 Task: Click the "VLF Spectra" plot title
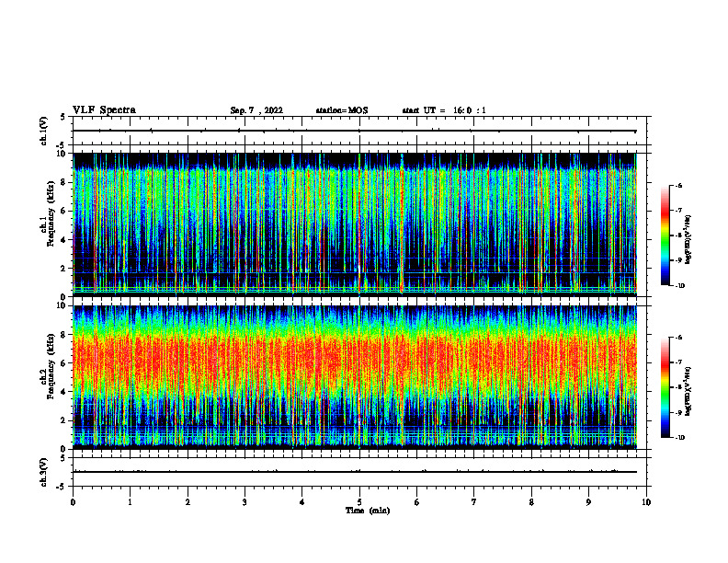(x=104, y=110)
